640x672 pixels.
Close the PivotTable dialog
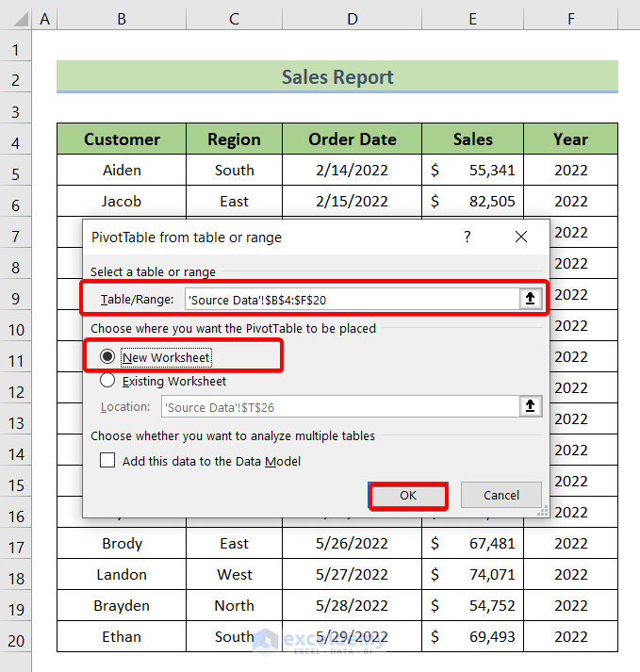[x=521, y=238]
